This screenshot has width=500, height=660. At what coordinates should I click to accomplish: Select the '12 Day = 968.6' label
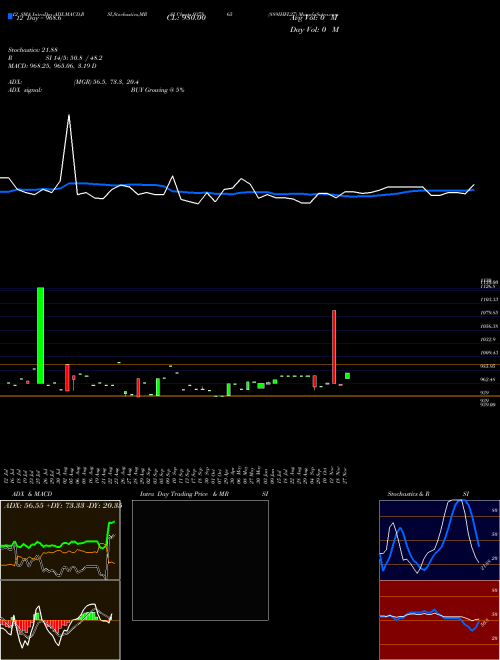point(39,18)
